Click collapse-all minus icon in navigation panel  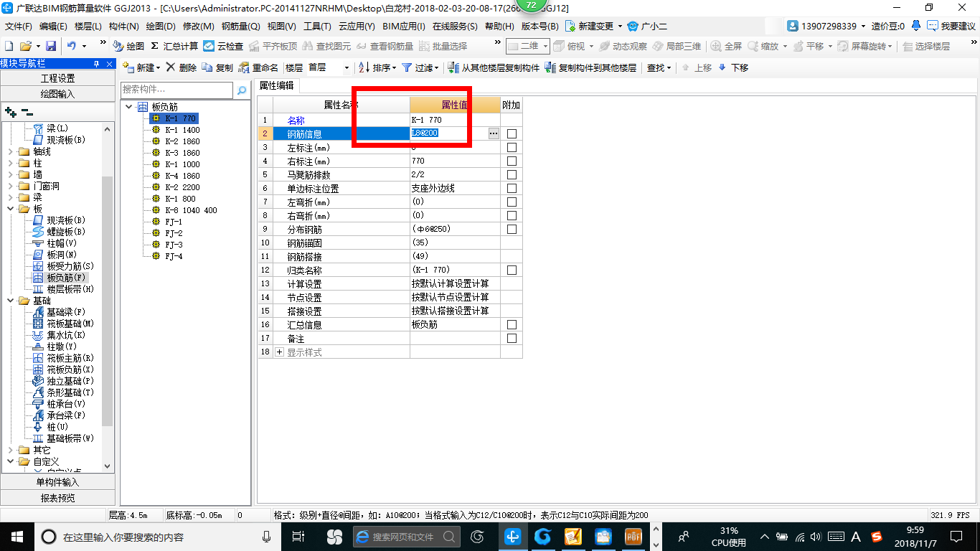pos(27,112)
